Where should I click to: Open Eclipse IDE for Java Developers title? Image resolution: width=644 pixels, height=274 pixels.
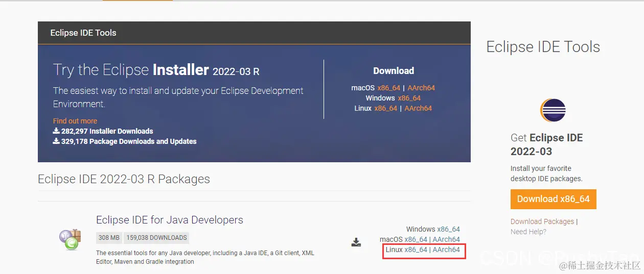(x=170, y=220)
